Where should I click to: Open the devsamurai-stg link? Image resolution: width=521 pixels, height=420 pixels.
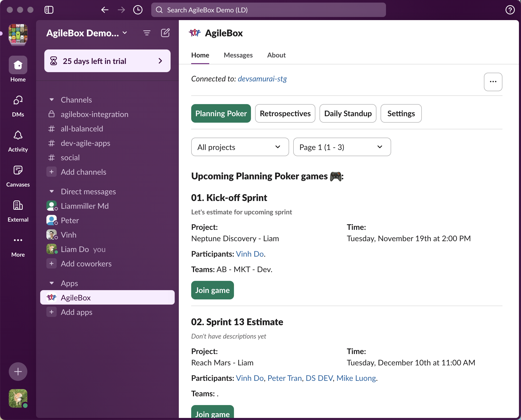[262, 79]
